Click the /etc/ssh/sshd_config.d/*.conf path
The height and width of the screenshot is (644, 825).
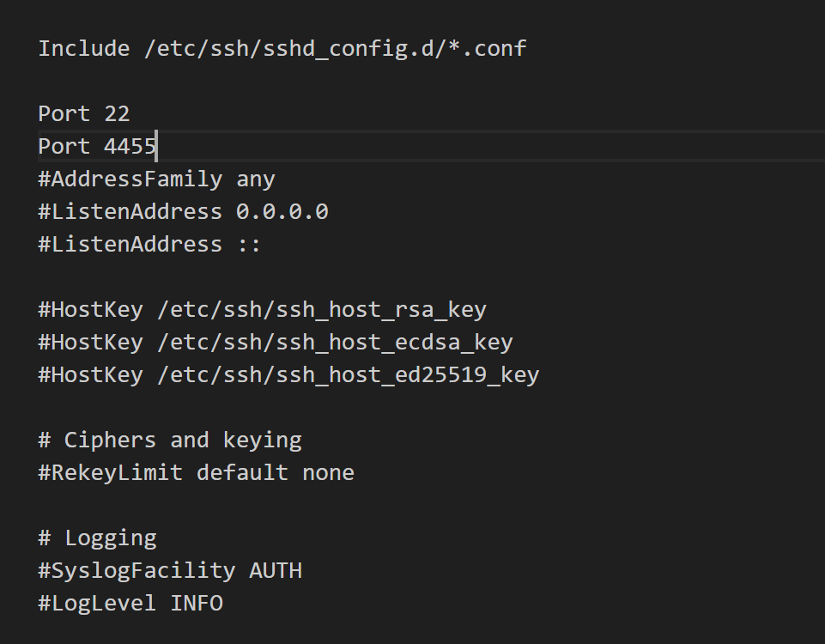coord(335,48)
